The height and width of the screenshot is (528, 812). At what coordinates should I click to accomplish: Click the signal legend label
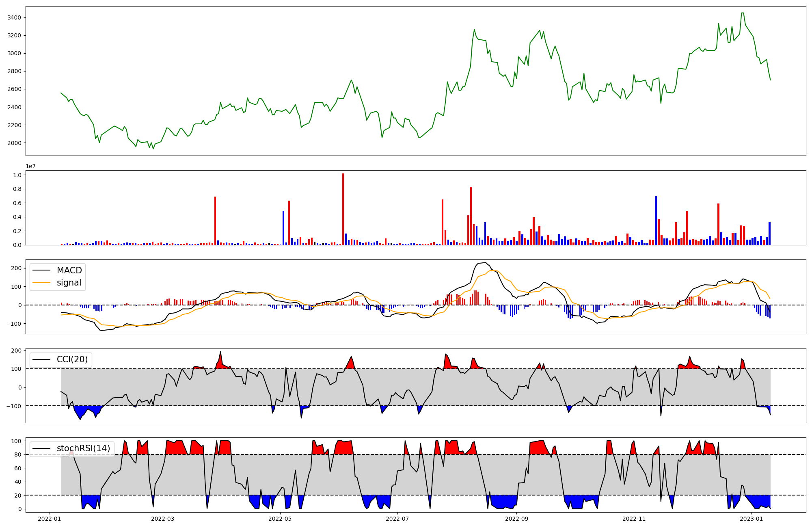[x=69, y=283]
